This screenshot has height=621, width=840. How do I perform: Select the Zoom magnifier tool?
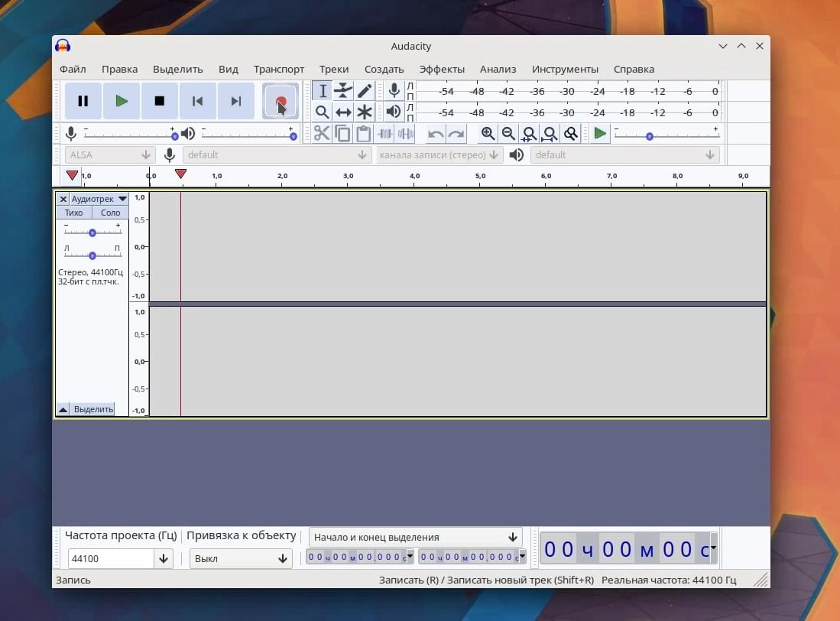click(x=322, y=112)
